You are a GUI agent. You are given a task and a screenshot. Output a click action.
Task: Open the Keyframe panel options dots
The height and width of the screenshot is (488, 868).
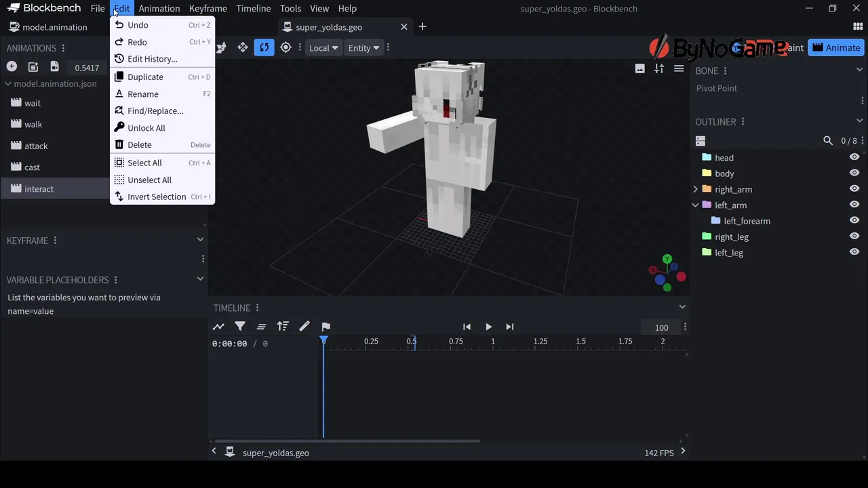(x=55, y=241)
